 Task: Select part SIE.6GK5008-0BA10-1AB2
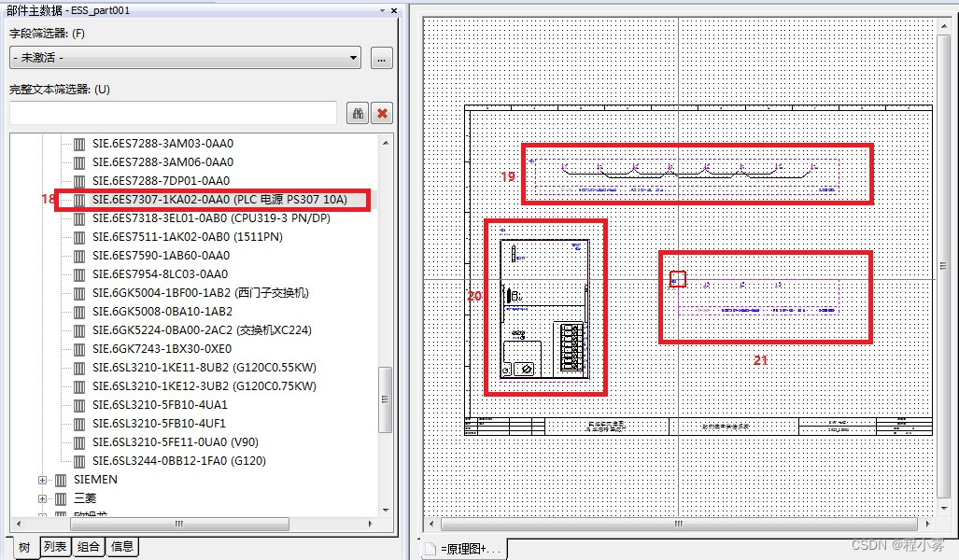coord(162,311)
